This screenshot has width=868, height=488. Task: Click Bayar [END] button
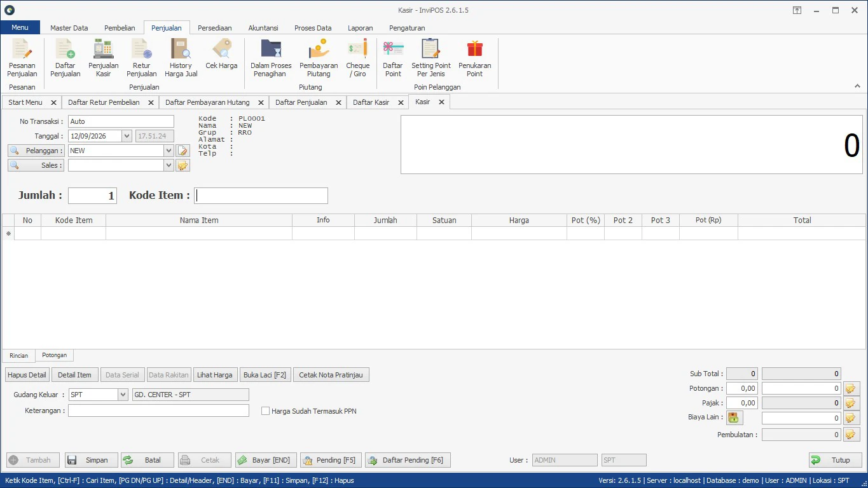[x=266, y=460]
